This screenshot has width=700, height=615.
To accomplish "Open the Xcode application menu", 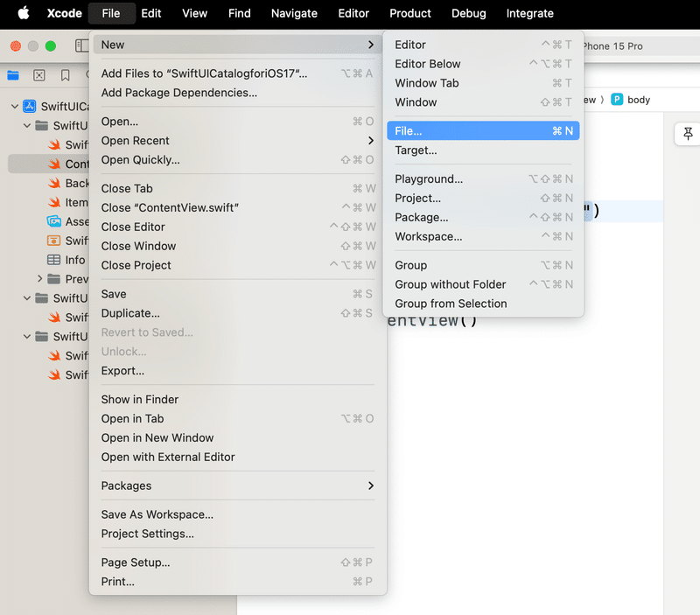I will [x=65, y=13].
